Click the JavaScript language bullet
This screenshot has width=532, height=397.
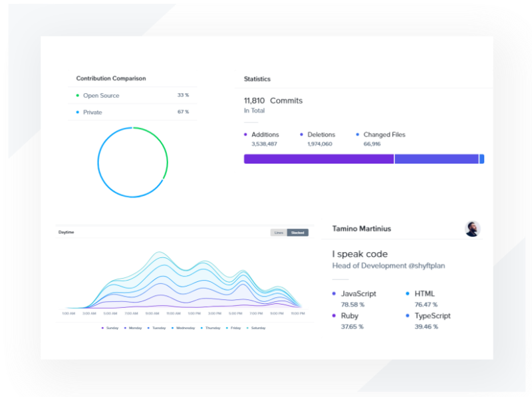[334, 293]
